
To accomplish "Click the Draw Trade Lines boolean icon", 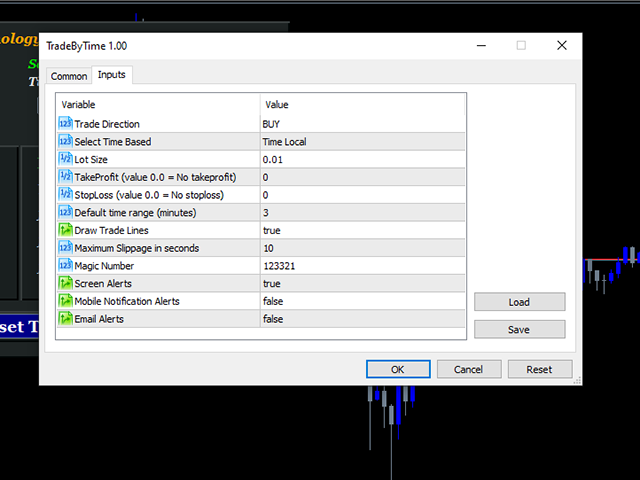I will [x=65, y=230].
